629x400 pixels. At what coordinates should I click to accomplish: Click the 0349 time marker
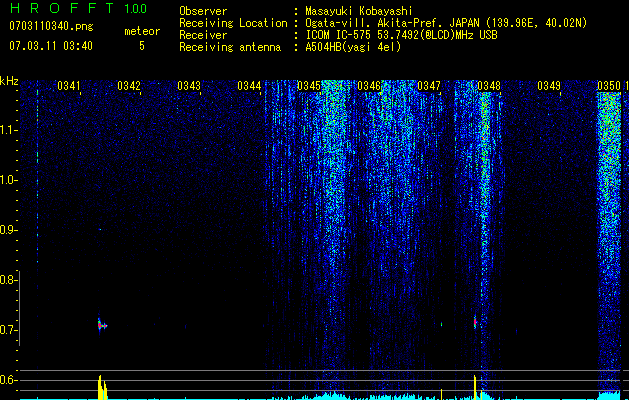point(548,86)
